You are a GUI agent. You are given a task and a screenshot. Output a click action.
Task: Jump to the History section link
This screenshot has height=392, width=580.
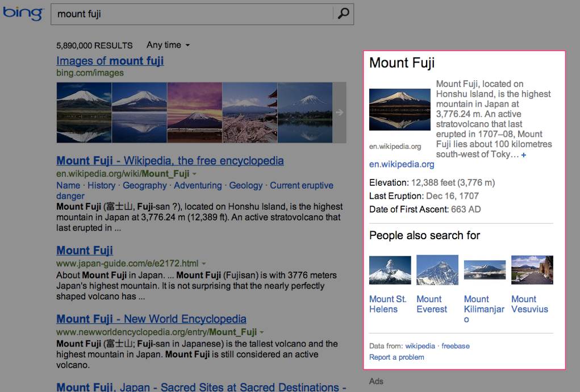pyautogui.click(x=101, y=185)
